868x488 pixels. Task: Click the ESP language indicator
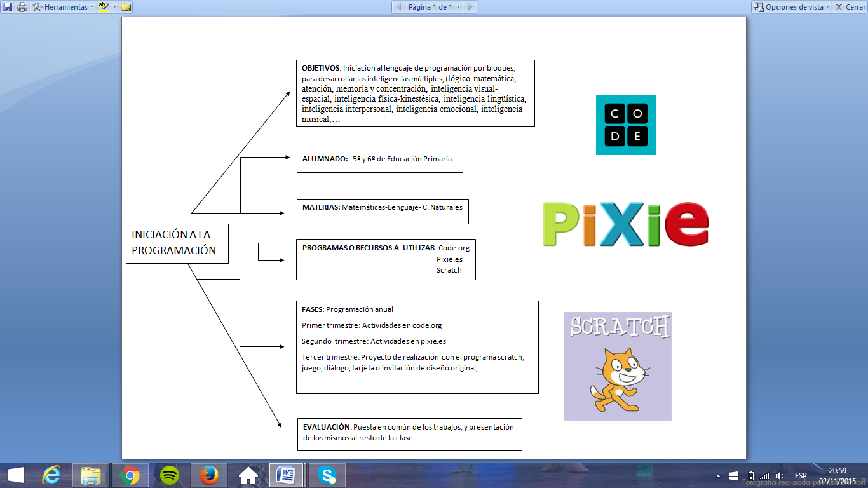click(802, 476)
